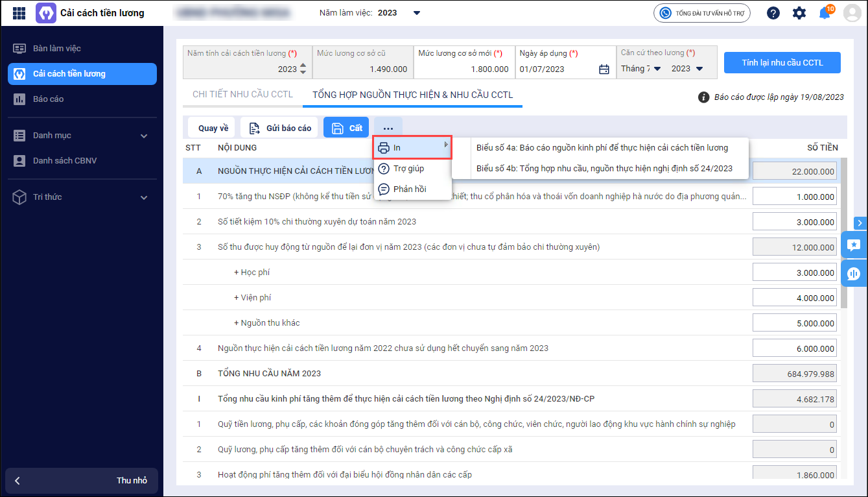Image resolution: width=868 pixels, height=497 pixels.
Task: Select Biểu số 4b report print option
Action: click(605, 168)
